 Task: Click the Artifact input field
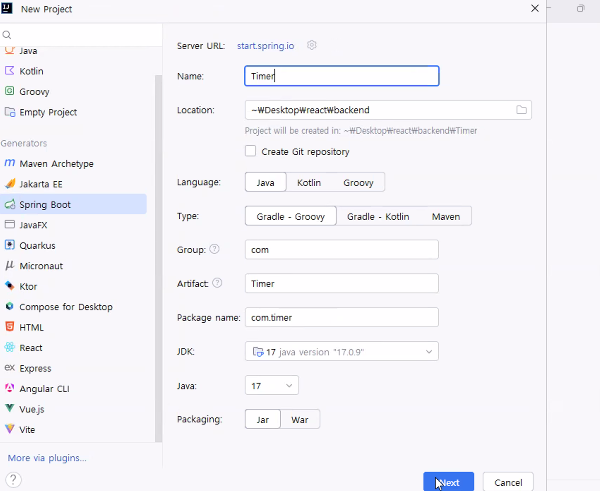342,283
